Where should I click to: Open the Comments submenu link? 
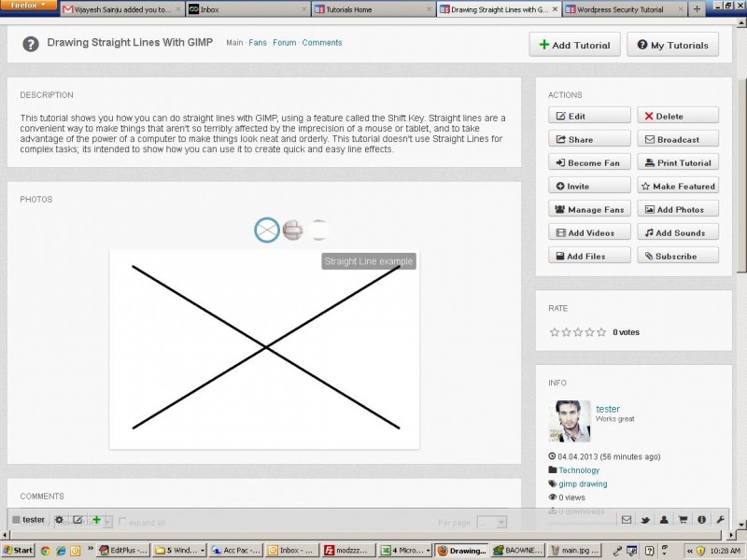click(x=322, y=42)
